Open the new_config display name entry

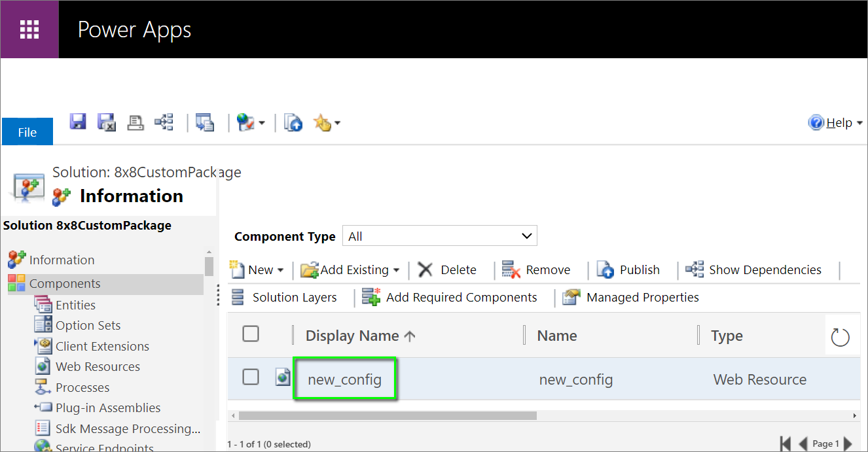tap(344, 379)
